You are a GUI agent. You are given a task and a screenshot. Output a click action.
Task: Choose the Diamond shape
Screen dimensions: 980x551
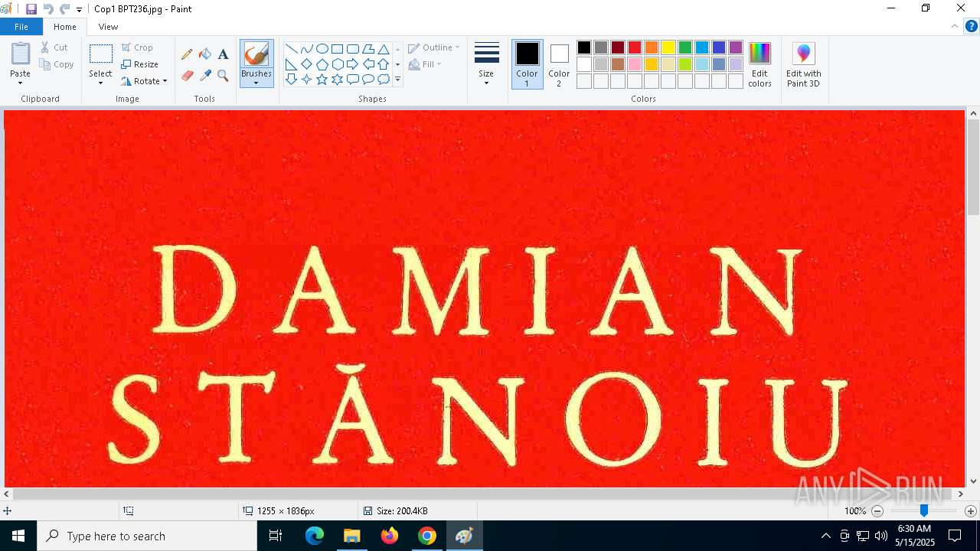307,64
